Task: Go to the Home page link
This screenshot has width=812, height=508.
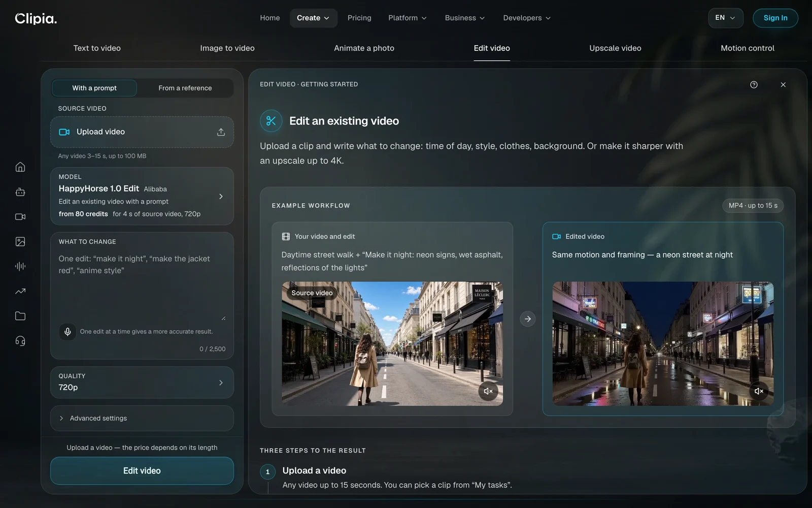Action: click(270, 18)
